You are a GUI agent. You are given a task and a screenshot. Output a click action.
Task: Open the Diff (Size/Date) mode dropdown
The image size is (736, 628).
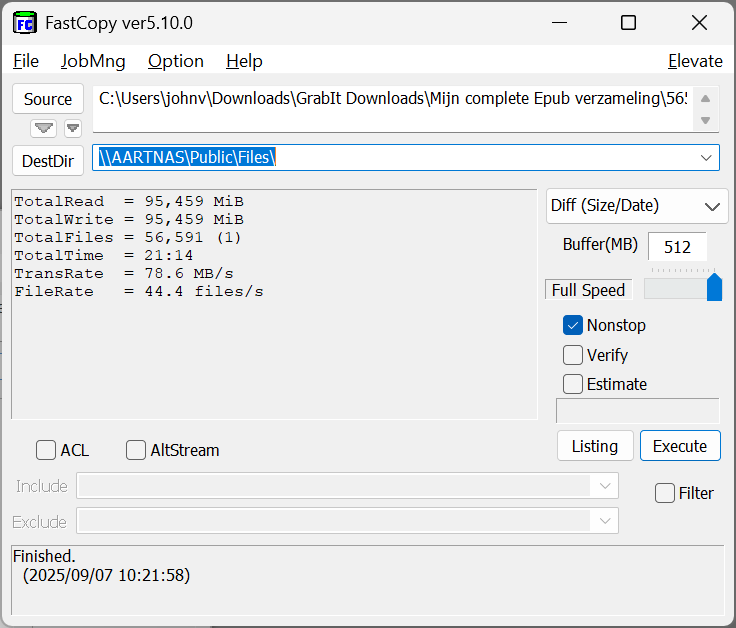(638, 206)
